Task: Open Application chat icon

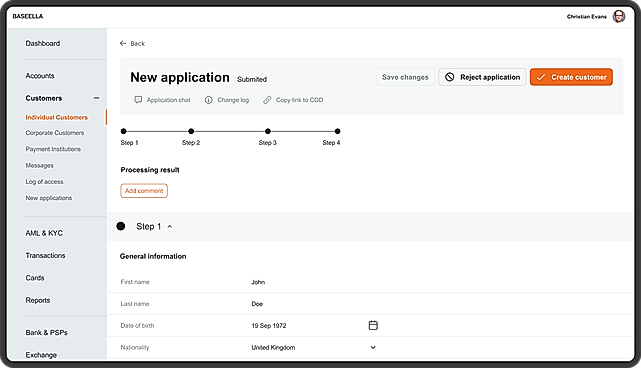Action: pyautogui.click(x=138, y=100)
